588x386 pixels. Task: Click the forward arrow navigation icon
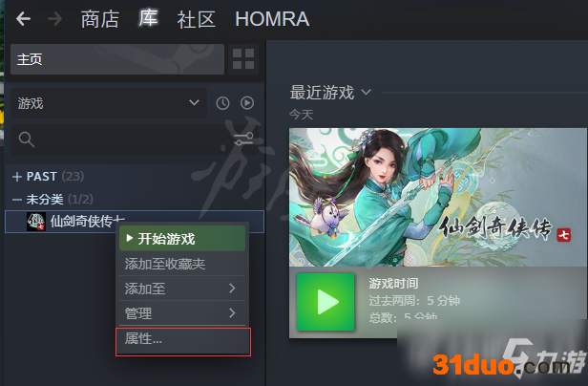[54, 19]
